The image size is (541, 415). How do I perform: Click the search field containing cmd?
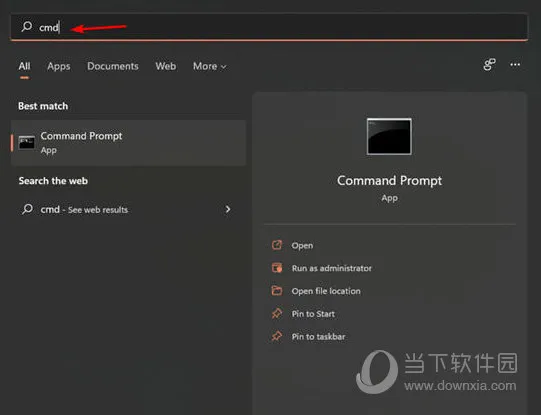tap(269, 27)
